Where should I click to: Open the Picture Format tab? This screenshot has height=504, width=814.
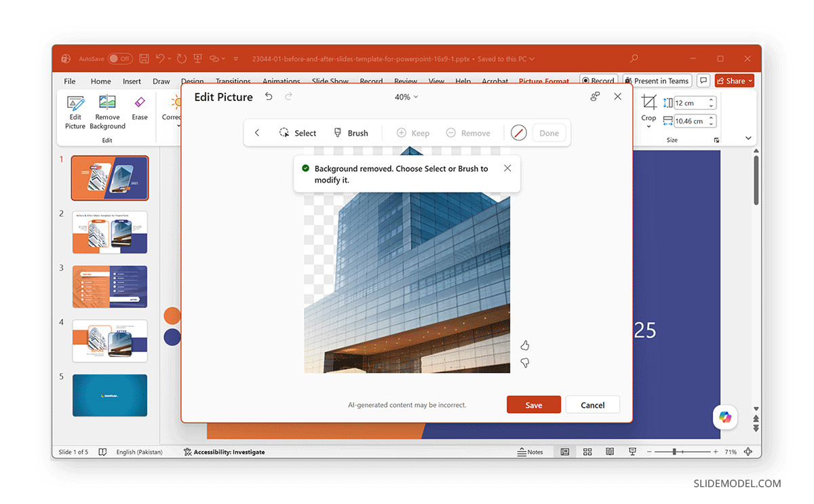pyautogui.click(x=544, y=81)
